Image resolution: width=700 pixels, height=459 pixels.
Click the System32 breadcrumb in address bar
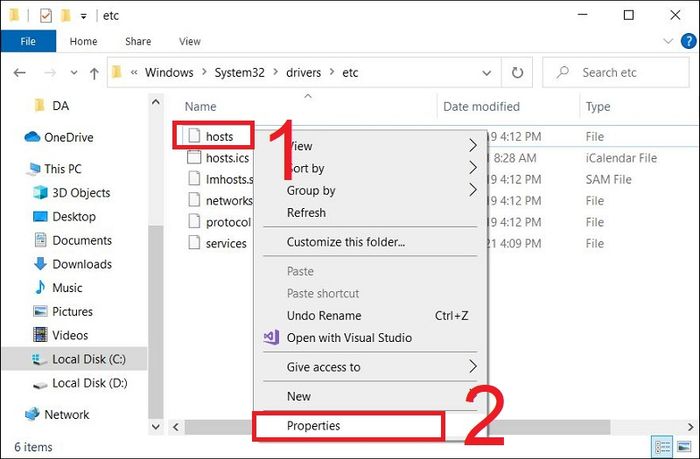coord(239,72)
